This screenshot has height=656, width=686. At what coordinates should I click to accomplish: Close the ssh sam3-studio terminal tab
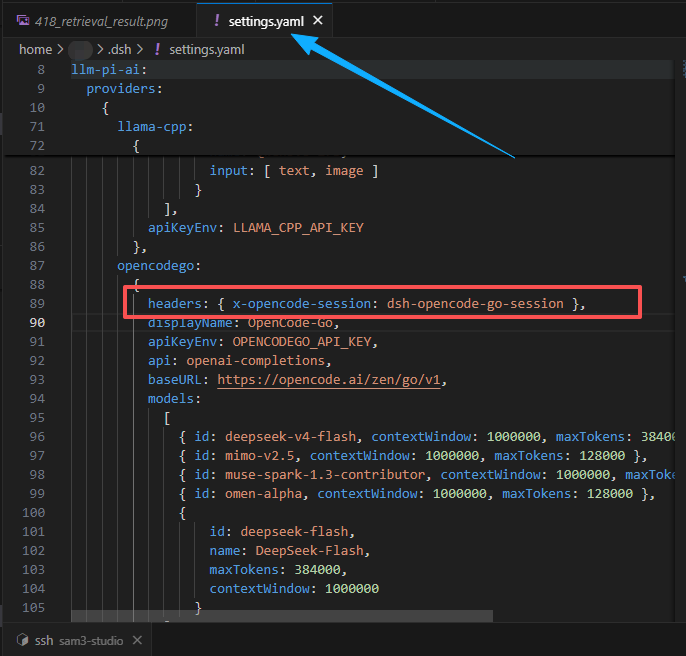click(x=137, y=640)
